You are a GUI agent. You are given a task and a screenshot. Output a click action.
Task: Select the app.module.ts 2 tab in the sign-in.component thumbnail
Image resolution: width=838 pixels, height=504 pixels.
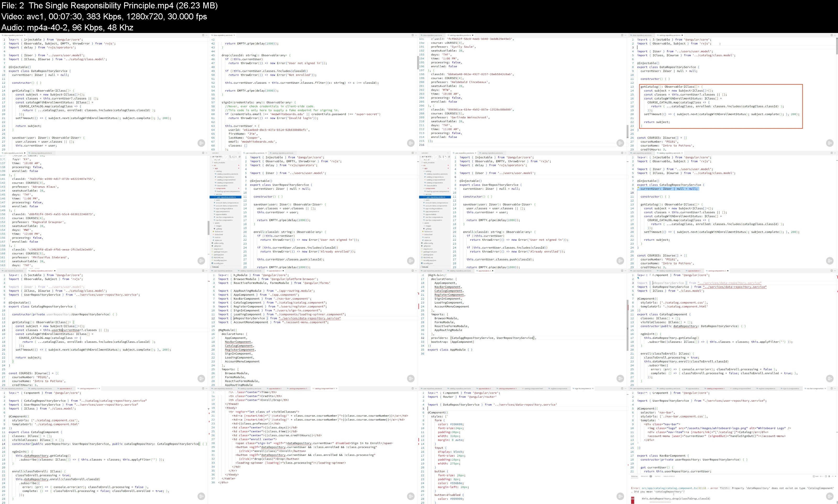(x=484, y=389)
